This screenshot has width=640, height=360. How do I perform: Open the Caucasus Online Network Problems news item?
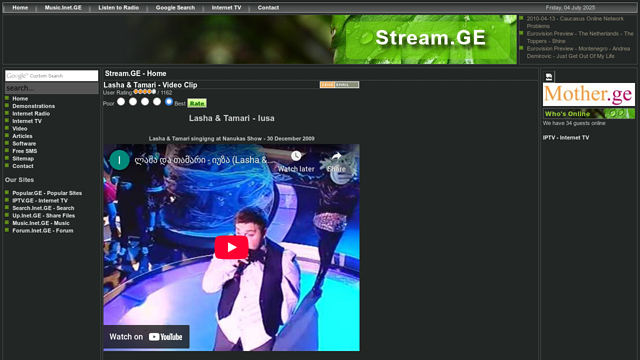[x=575, y=22]
